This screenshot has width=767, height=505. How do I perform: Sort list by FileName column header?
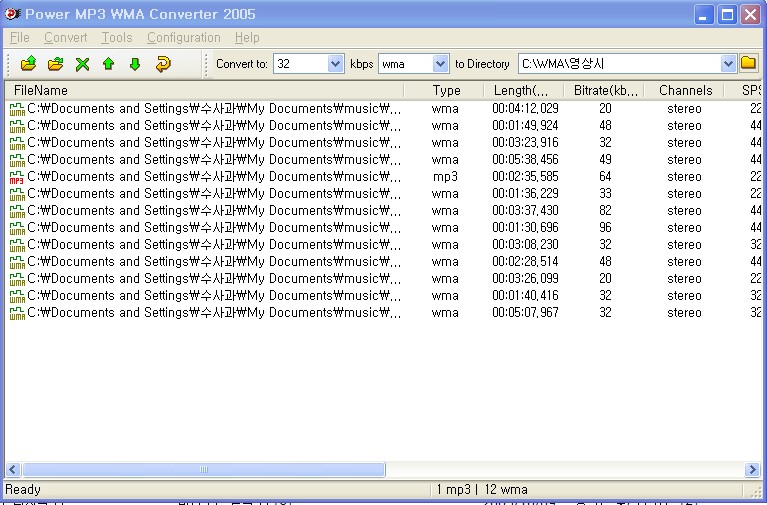[204, 91]
